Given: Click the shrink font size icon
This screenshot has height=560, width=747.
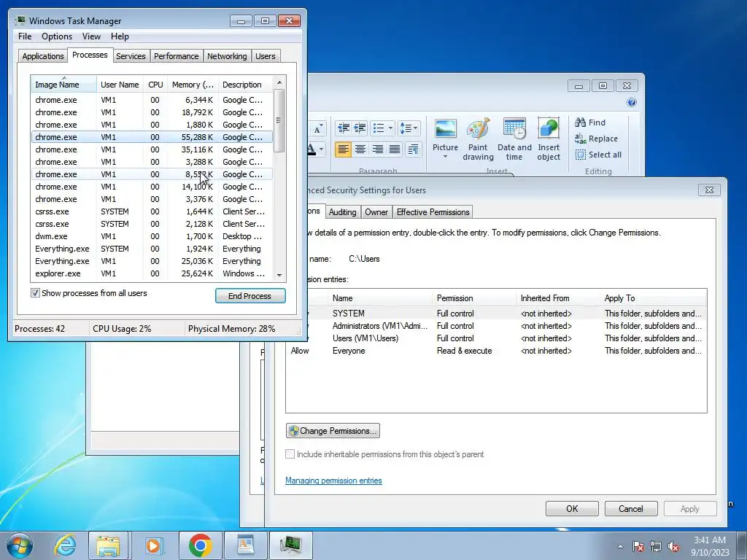Looking at the screenshot, I should (x=318, y=128).
